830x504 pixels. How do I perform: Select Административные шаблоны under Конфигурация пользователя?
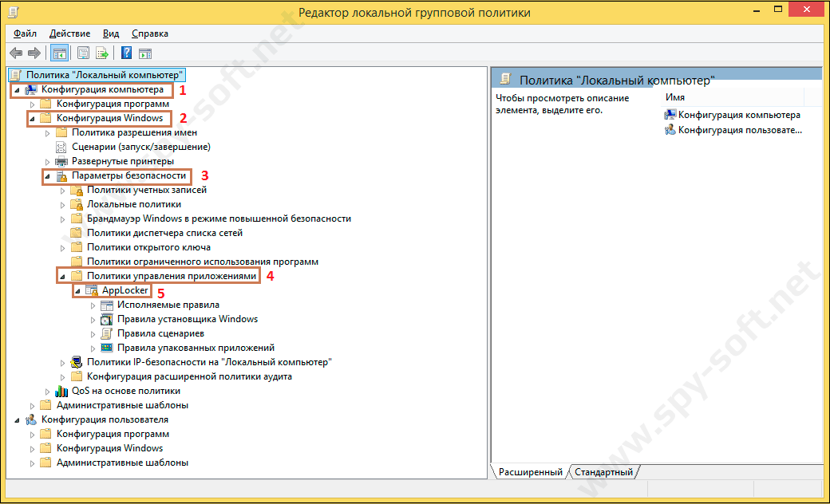click(122, 463)
